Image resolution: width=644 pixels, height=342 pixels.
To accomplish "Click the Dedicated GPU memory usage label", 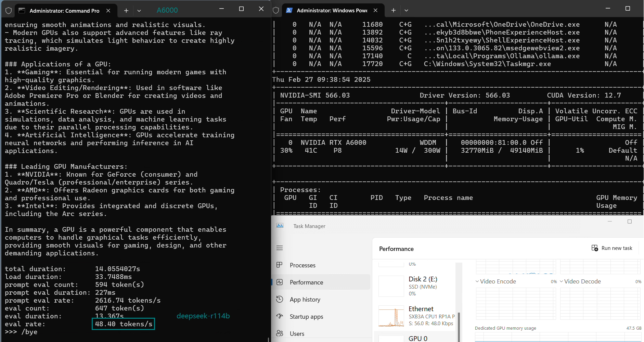I will click(505, 328).
